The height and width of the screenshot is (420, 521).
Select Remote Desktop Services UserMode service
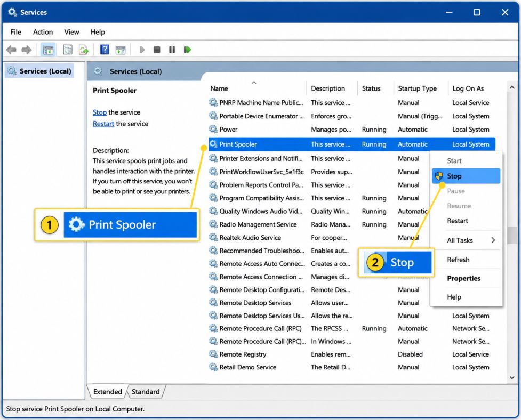352,316
